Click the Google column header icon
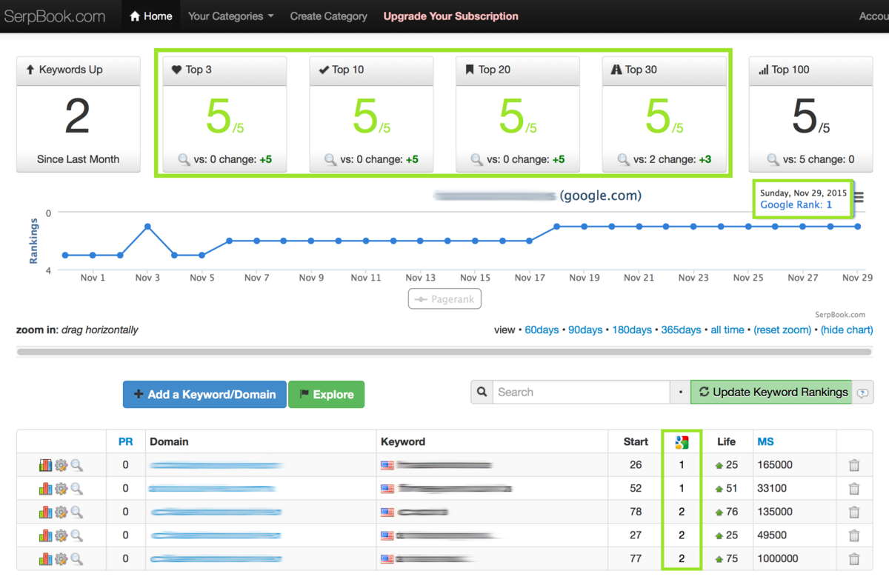Image resolution: width=889 pixels, height=588 pixels. point(682,442)
